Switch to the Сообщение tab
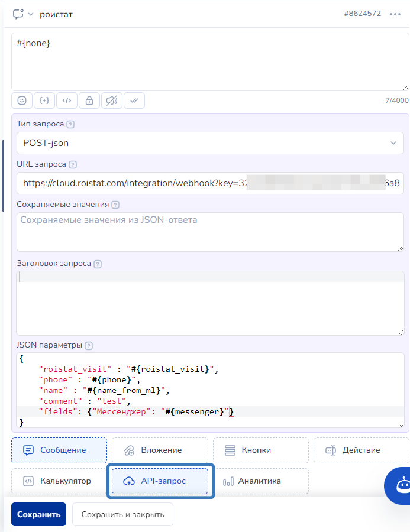 59,450
